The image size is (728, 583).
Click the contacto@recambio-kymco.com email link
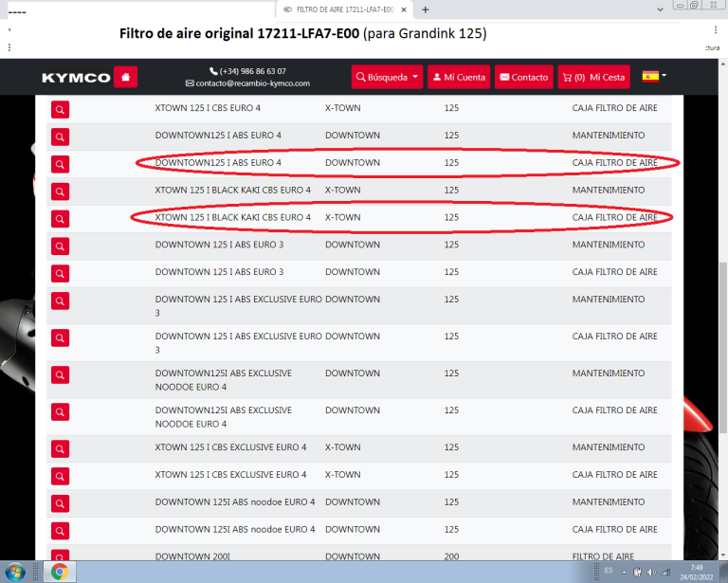[253, 83]
